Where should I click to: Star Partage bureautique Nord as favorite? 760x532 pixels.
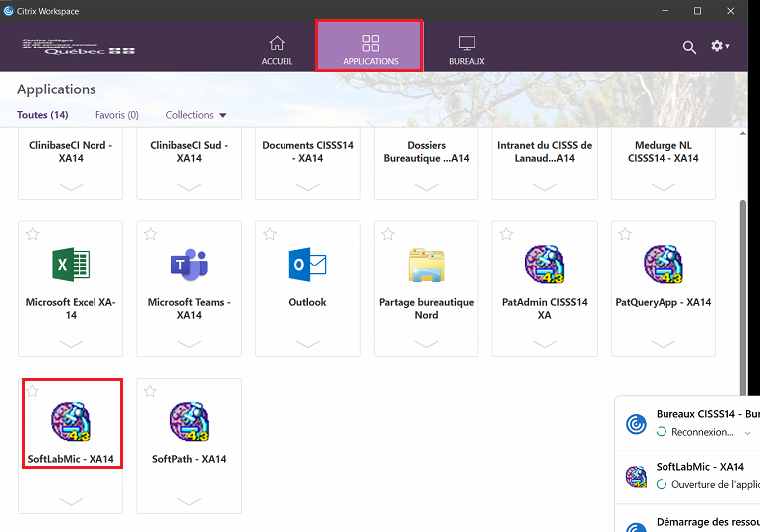coord(388,234)
